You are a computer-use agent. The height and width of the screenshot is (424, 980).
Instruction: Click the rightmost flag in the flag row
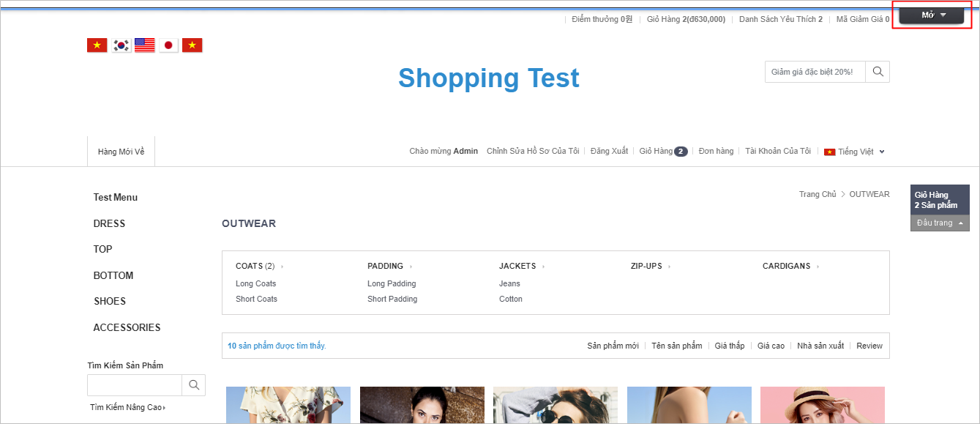[x=192, y=45]
